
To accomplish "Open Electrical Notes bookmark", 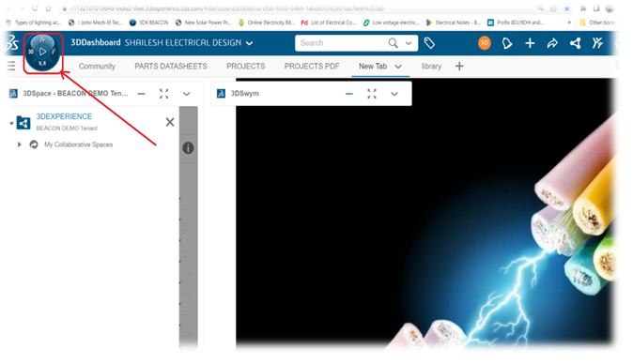I will point(454,23).
